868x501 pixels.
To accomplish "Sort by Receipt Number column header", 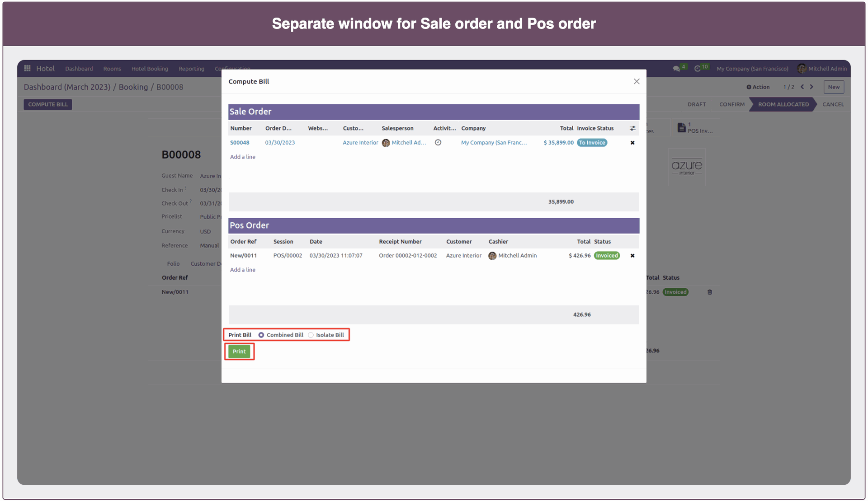I will (400, 242).
